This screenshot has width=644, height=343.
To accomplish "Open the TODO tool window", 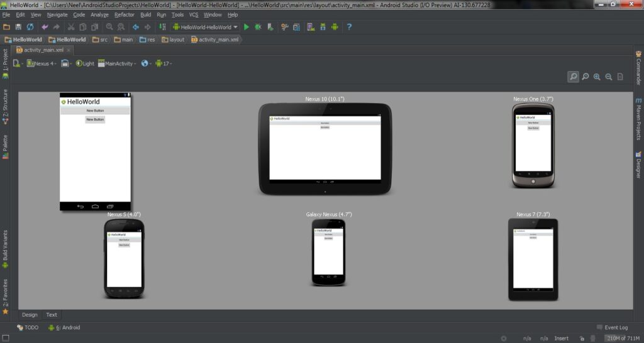I will (28, 327).
